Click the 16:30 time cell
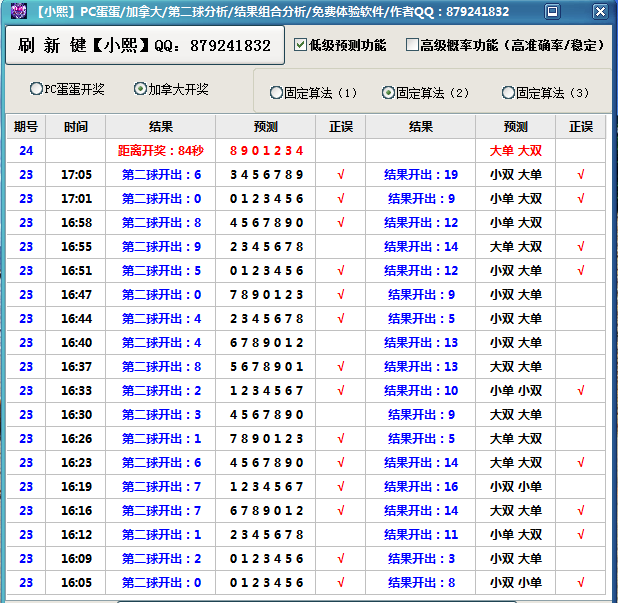The image size is (618, 603). point(76,415)
